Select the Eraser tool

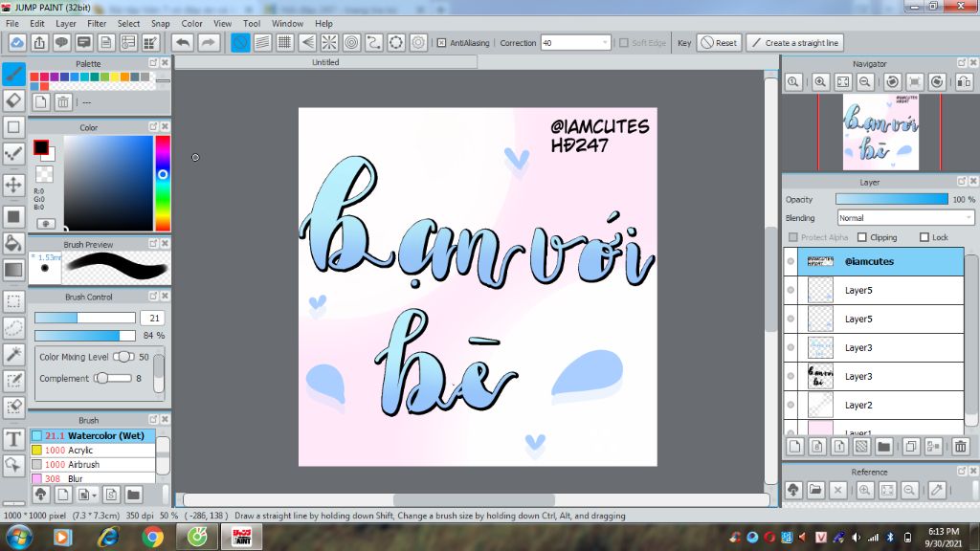[x=13, y=100]
